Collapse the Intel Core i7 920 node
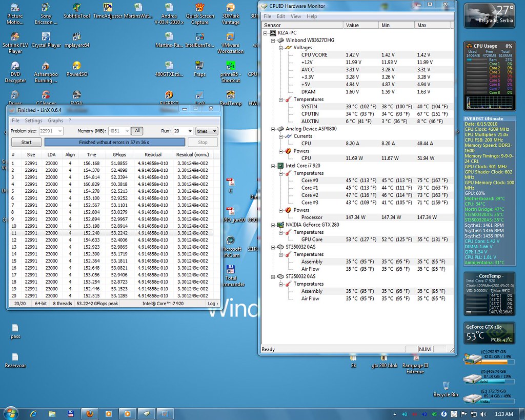This screenshot has height=420, width=525. coord(273,166)
